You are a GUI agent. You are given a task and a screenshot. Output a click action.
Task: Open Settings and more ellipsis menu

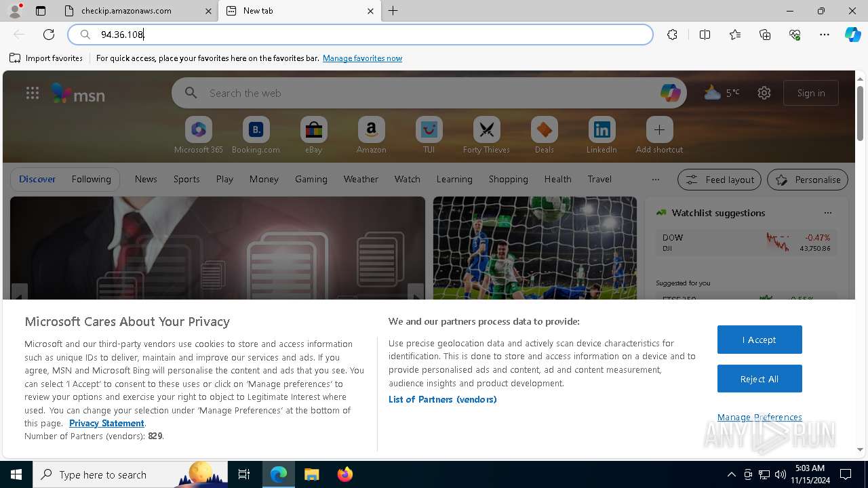click(x=825, y=35)
